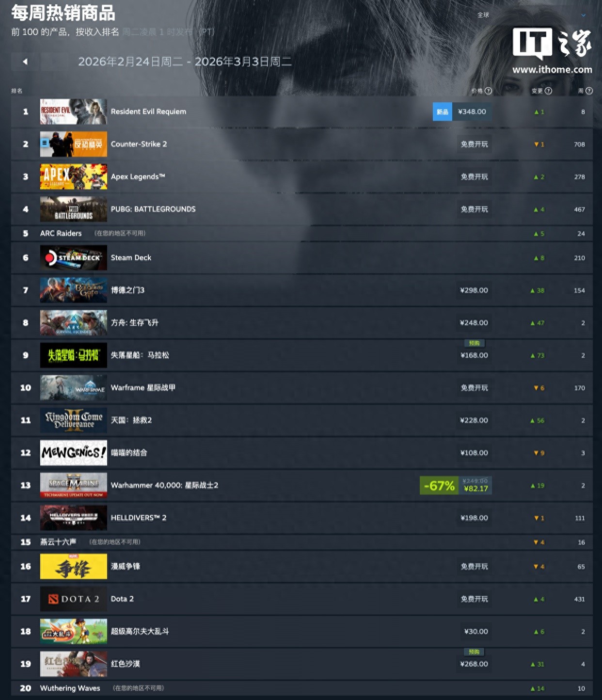Open Resident Evil Requiem thumbnail

click(x=74, y=111)
